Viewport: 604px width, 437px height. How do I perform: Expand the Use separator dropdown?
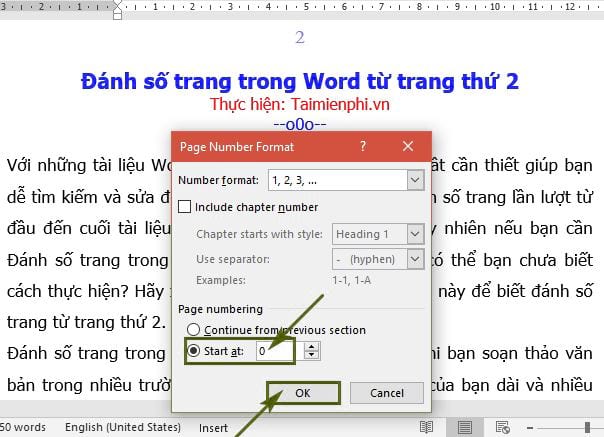click(x=415, y=259)
